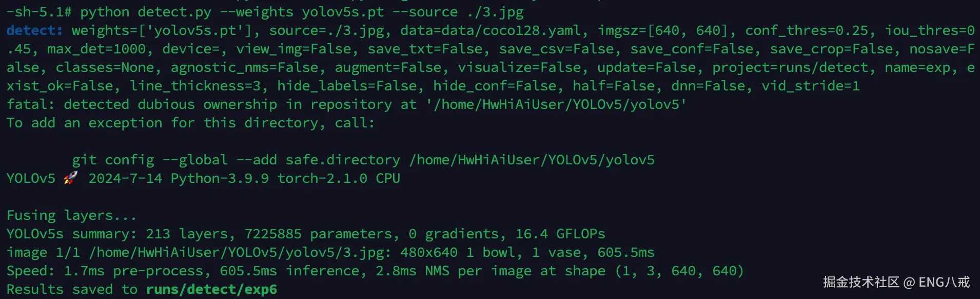Image resolution: width=980 pixels, height=299 pixels.
Task: Click the "Fusing layers..." line
Action: click(71, 215)
